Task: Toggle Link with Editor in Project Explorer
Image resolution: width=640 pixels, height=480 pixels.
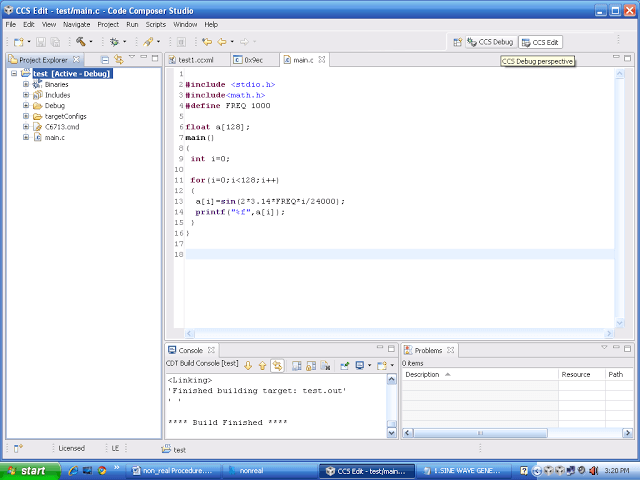Action: (x=119, y=60)
